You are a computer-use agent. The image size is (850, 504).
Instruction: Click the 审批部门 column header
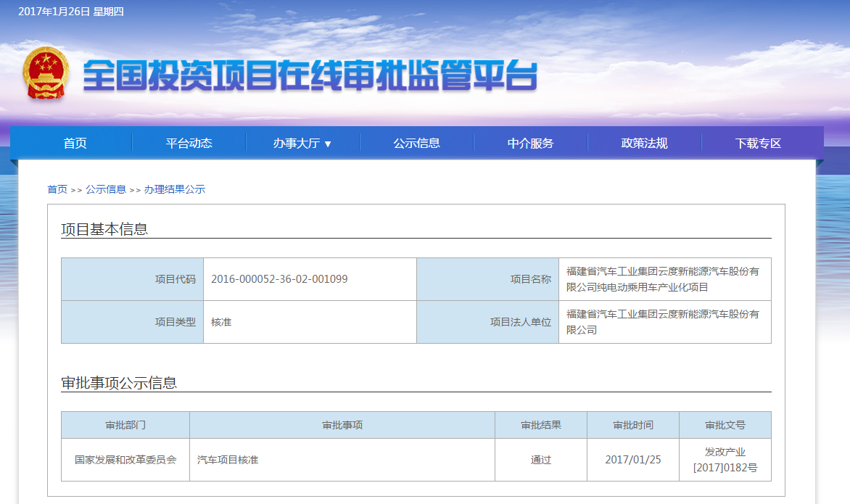[x=125, y=425]
